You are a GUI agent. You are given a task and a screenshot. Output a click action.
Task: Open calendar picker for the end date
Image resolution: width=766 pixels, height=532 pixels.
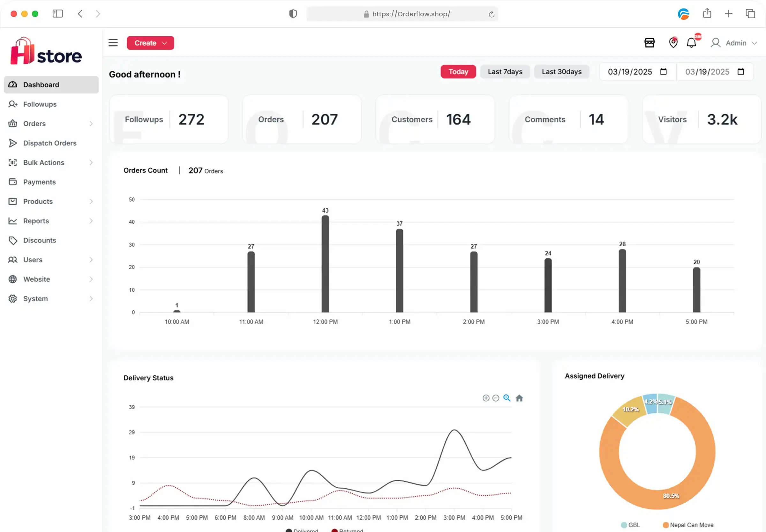click(x=741, y=72)
